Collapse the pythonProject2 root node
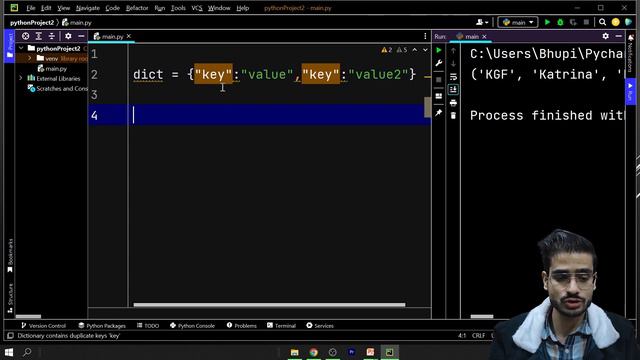640x360 pixels. tap(21, 48)
